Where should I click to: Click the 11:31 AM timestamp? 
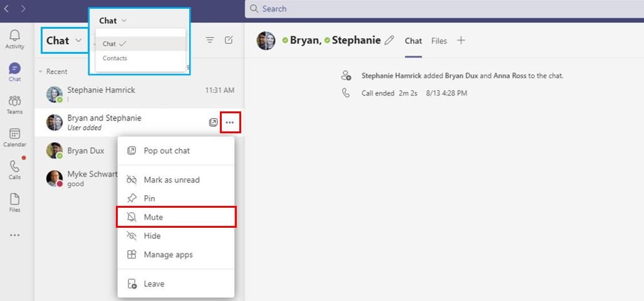[x=220, y=90]
